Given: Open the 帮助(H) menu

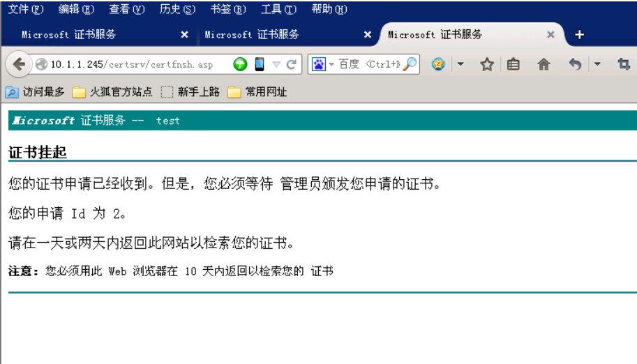Looking at the screenshot, I should coord(329,9).
